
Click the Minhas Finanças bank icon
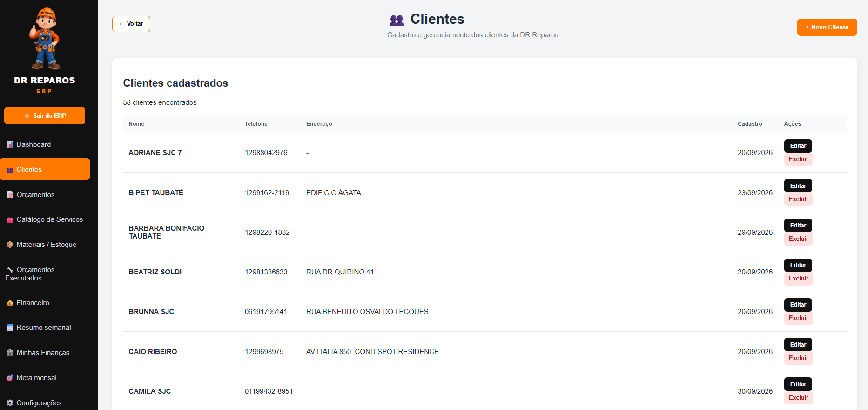[x=10, y=353]
